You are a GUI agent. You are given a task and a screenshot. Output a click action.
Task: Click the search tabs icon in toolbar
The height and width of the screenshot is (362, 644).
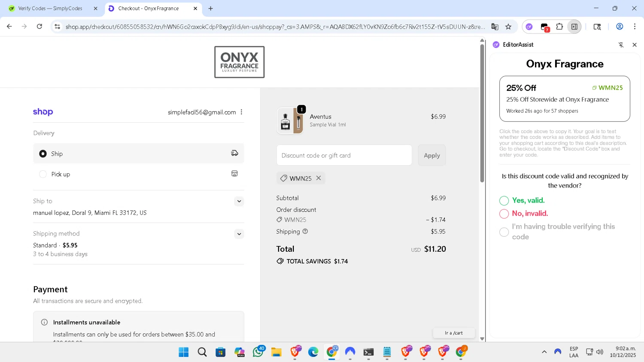click(597, 27)
